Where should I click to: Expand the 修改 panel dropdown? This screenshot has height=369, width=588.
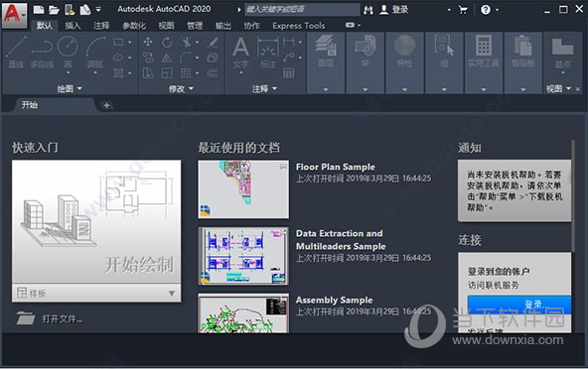coord(181,89)
